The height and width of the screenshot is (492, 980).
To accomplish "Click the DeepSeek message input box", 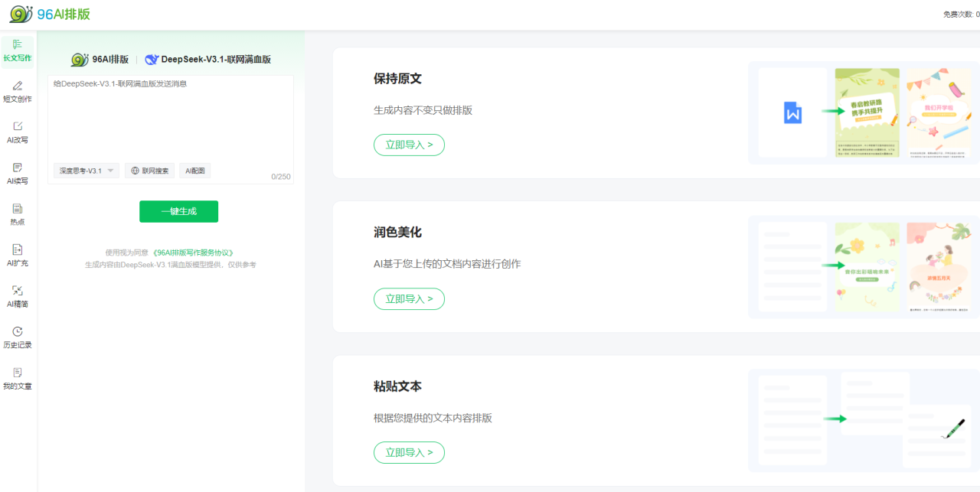I will 170,119.
